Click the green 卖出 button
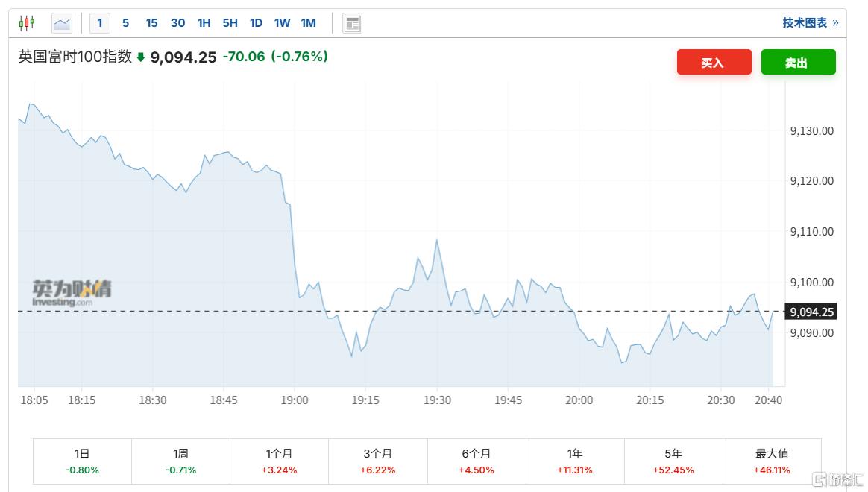The width and height of the screenshot is (868, 492). pos(798,62)
